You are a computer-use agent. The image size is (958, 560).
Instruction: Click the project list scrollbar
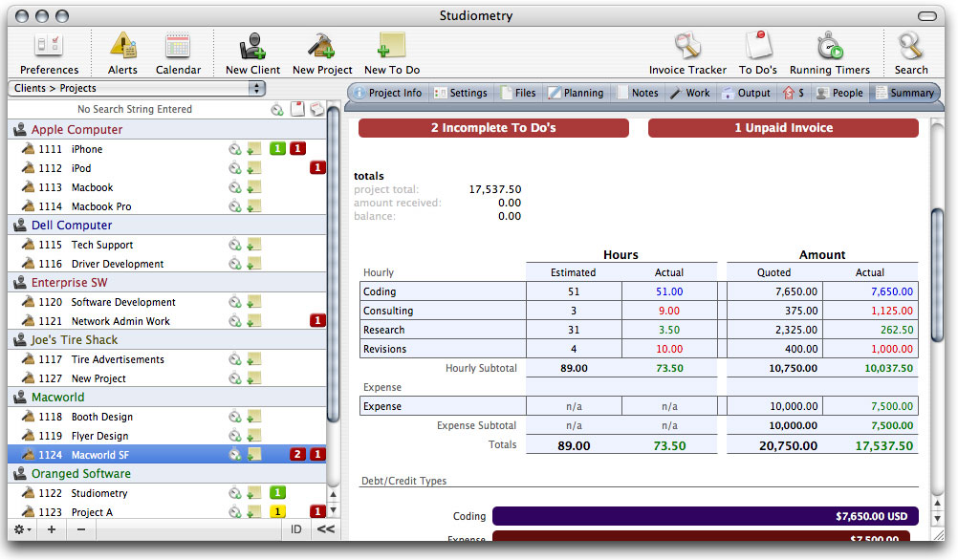pyautogui.click(x=333, y=263)
